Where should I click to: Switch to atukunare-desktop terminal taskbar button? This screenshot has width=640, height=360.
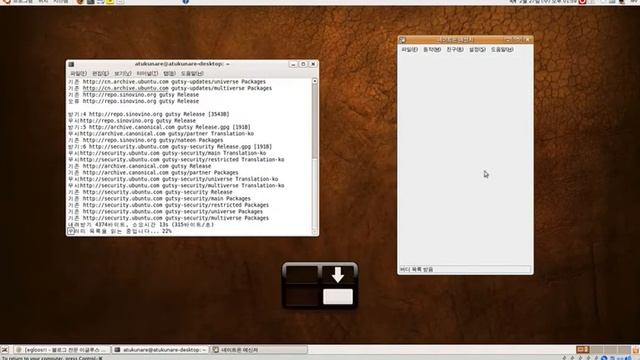click(x=160, y=350)
